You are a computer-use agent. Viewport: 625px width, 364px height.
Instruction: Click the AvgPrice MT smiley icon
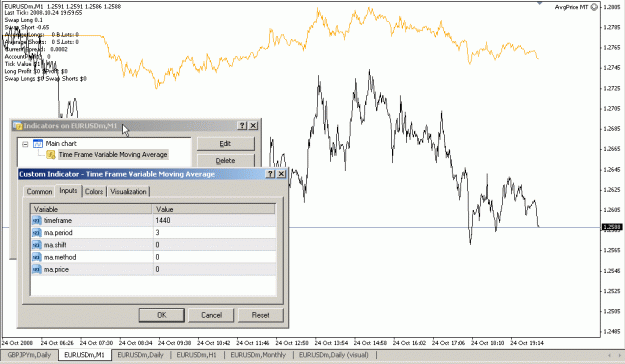click(x=594, y=7)
